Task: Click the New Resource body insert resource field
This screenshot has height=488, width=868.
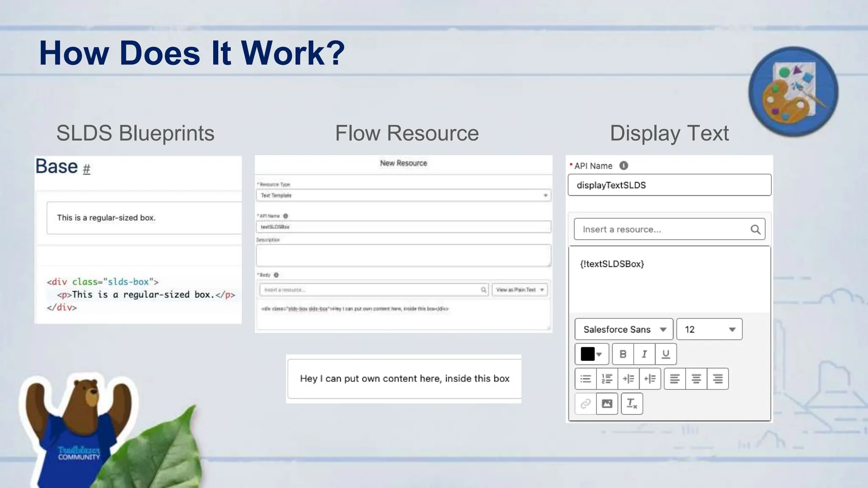Action: click(x=374, y=290)
